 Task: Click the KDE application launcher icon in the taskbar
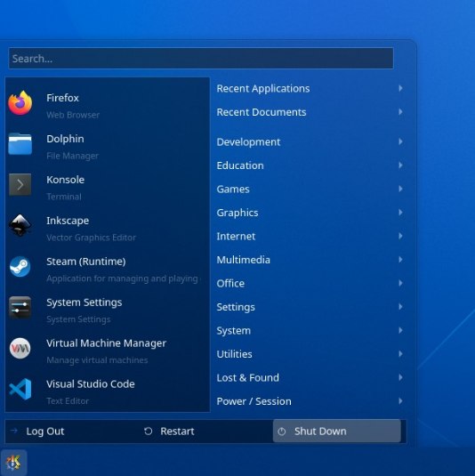[x=13, y=463]
